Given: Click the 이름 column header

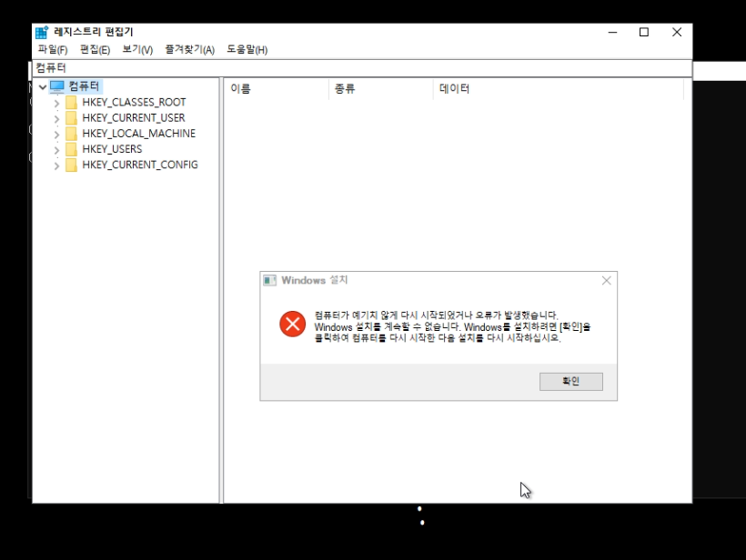Looking at the screenshot, I should click(277, 88).
